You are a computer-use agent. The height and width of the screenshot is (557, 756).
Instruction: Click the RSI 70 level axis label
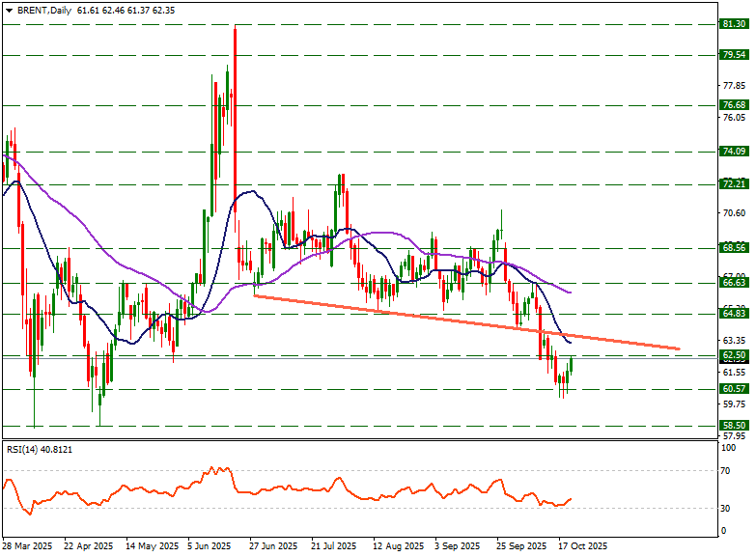pyautogui.click(x=726, y=471)
